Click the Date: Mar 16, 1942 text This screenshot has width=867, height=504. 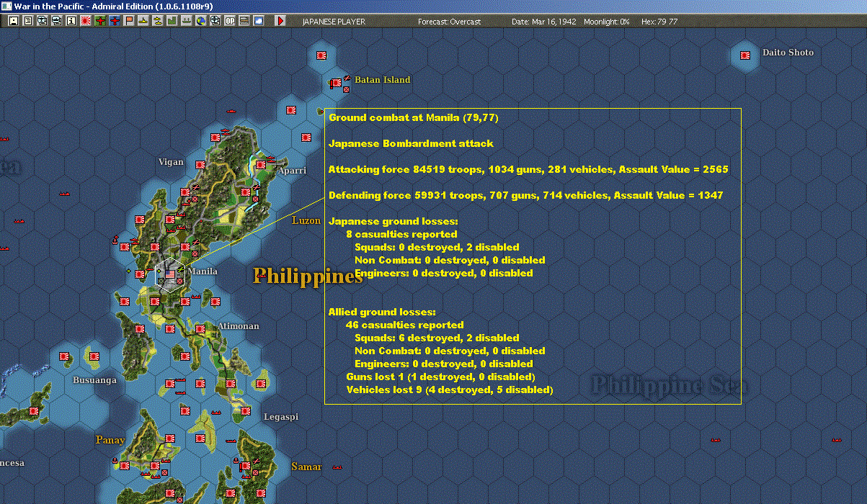544,22
